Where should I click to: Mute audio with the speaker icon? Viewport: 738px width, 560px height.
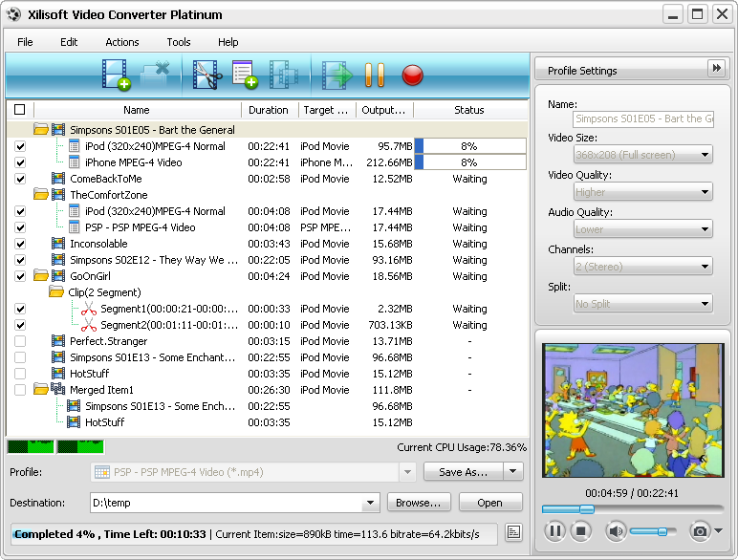615,530
